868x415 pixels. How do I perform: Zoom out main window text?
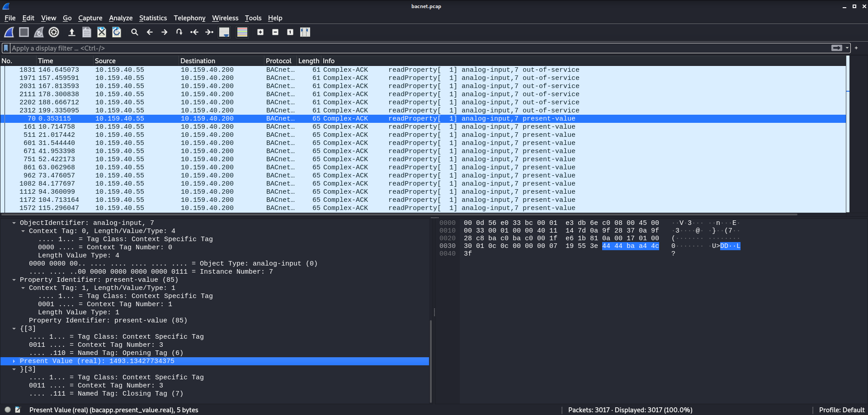pyautogui.click(x=275, y=32)
